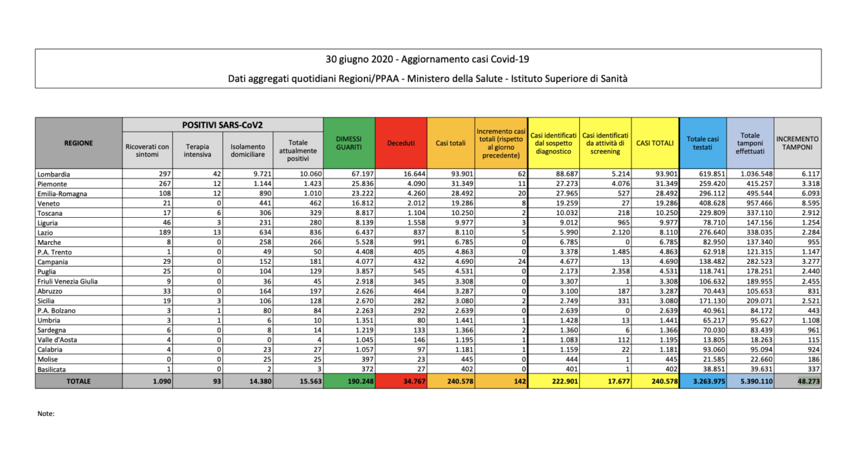Click 'Casi identificati da attività di screening' header
868x458 pixels.
click(606, 143)
